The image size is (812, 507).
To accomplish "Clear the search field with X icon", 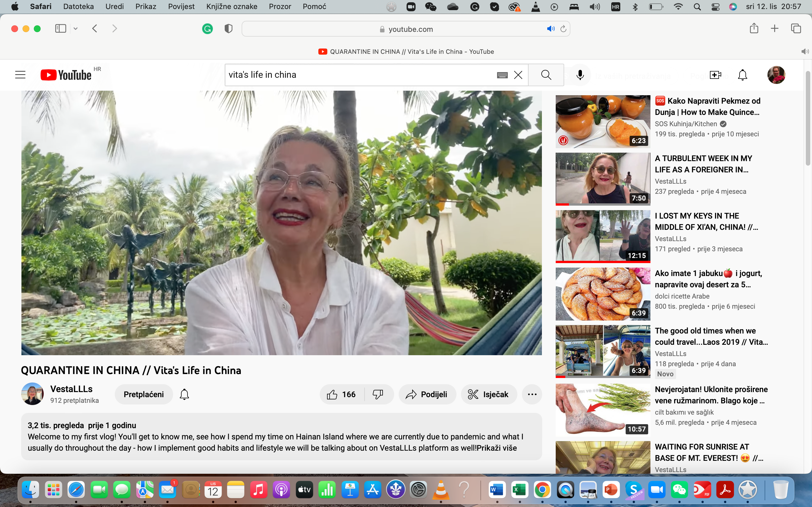I will (x=518, y=75).
